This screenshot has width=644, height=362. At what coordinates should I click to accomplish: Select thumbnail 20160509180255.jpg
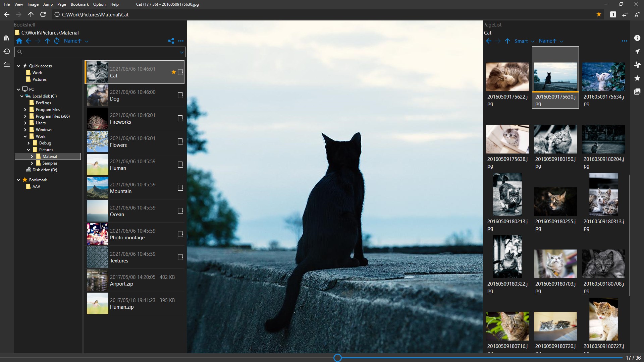coord(555,201)
